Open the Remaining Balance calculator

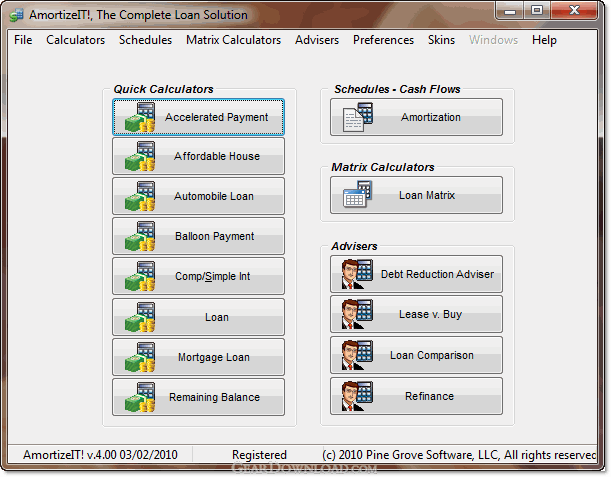pos(198,397)
